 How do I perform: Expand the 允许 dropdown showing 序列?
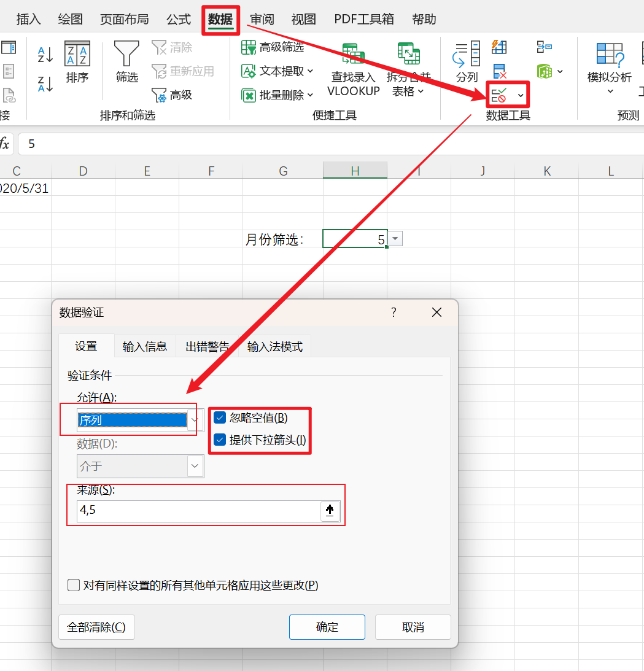point(195,420)
